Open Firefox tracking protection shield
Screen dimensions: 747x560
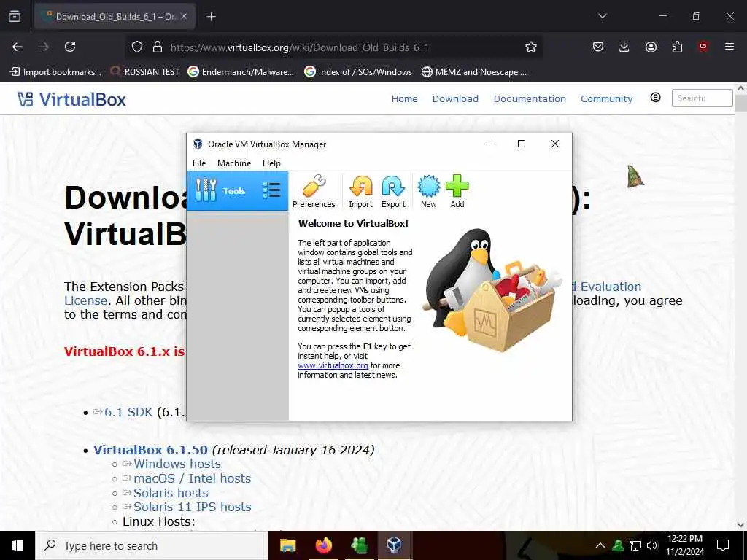pyautogui.click(x=137, y=47)
